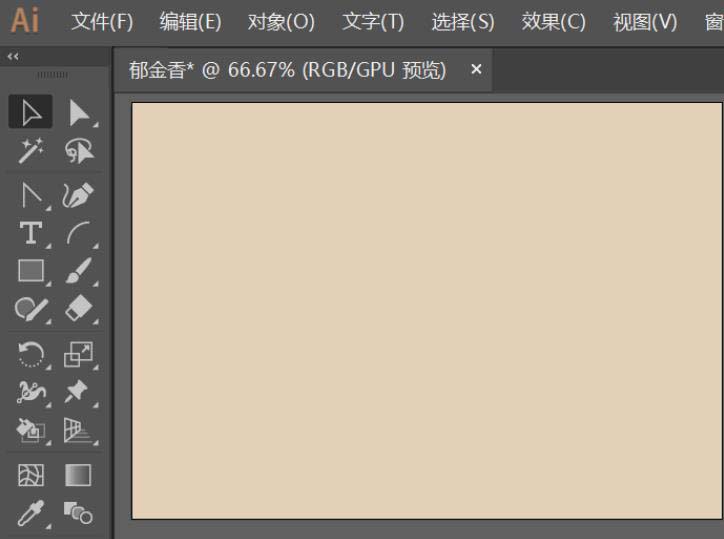Image resolution: width=724 pixels, height=539 pixels.
Task: Click the toolbar gripper handle
Action: click(52, 75)
